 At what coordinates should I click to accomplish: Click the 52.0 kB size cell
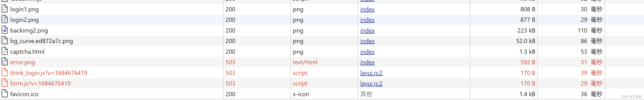click(526, 41)
